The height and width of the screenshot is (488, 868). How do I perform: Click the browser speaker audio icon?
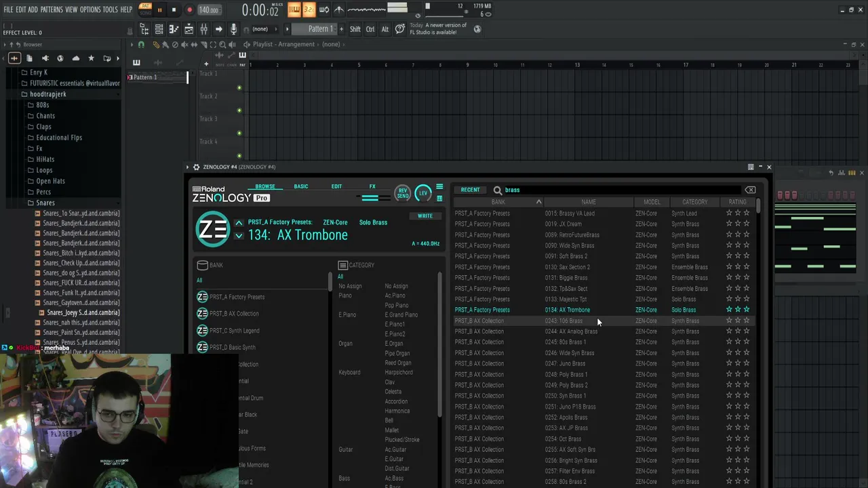coord(45,58)
